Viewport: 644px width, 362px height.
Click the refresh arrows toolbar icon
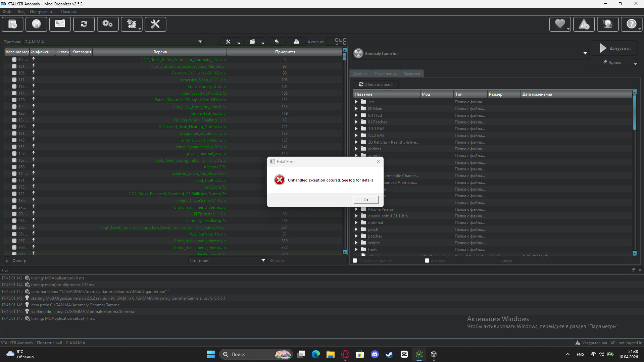point(84,24)
